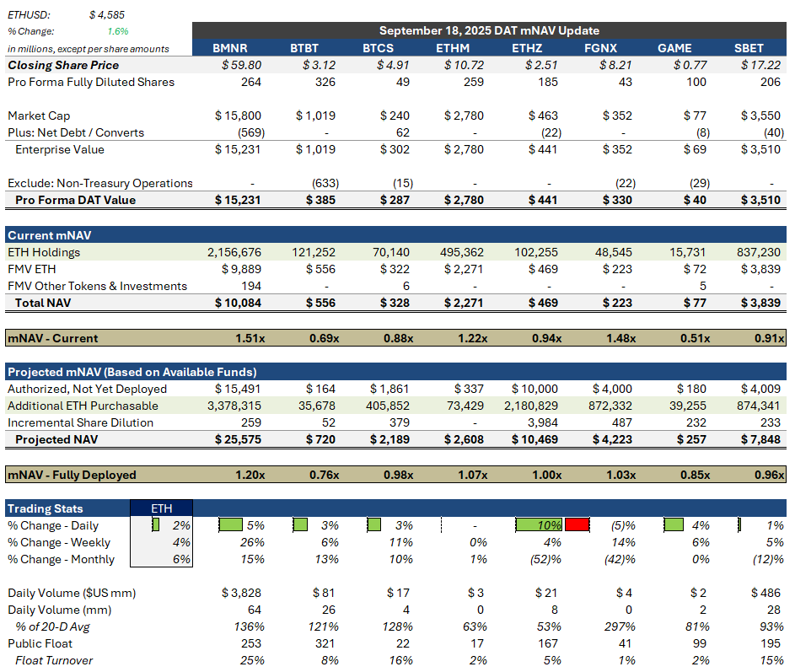Click Daily Volume ($US mm) label
Image resolution: width=795 pixels, height=672 pixels.
(x=72, y=593)
